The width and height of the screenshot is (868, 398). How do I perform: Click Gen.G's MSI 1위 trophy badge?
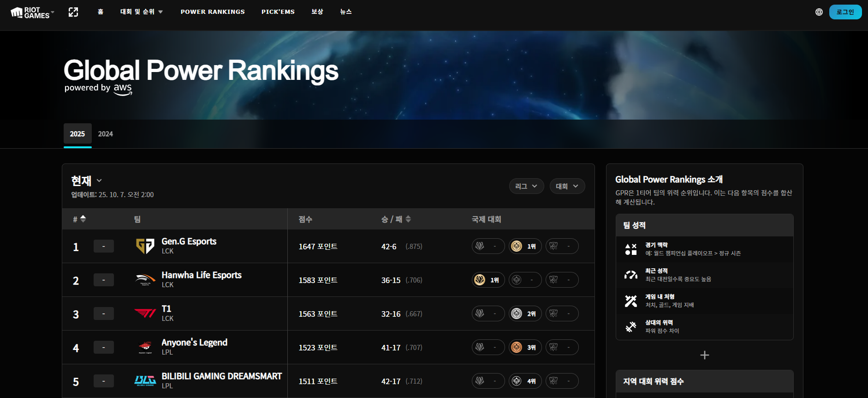point(525,246)
